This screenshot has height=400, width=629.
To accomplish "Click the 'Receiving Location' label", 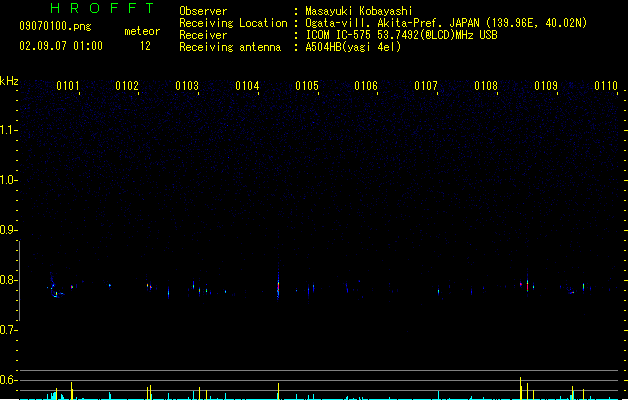I will [x=233, y=23].
